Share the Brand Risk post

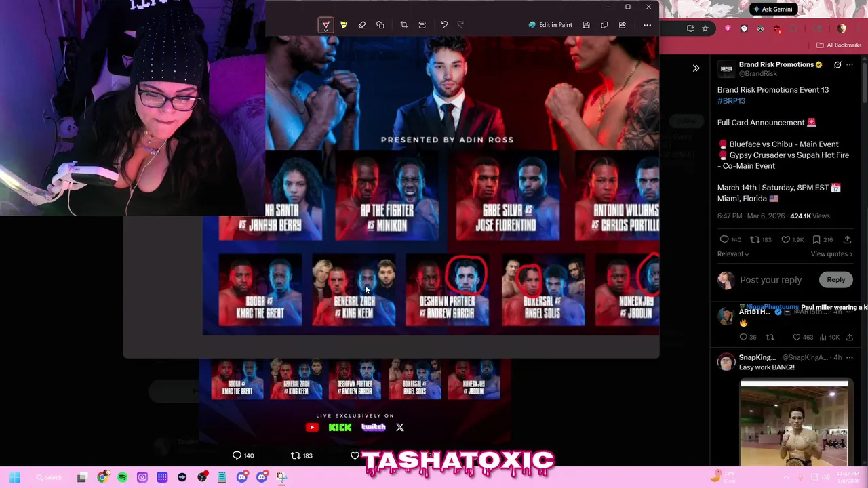847,239
